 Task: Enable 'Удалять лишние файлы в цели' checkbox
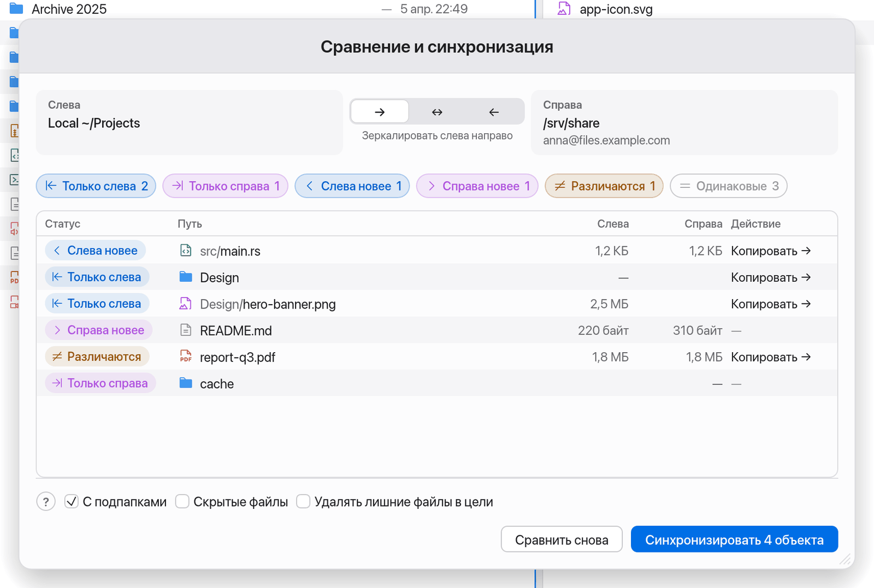pyautogui.click(x=303, y=501)
